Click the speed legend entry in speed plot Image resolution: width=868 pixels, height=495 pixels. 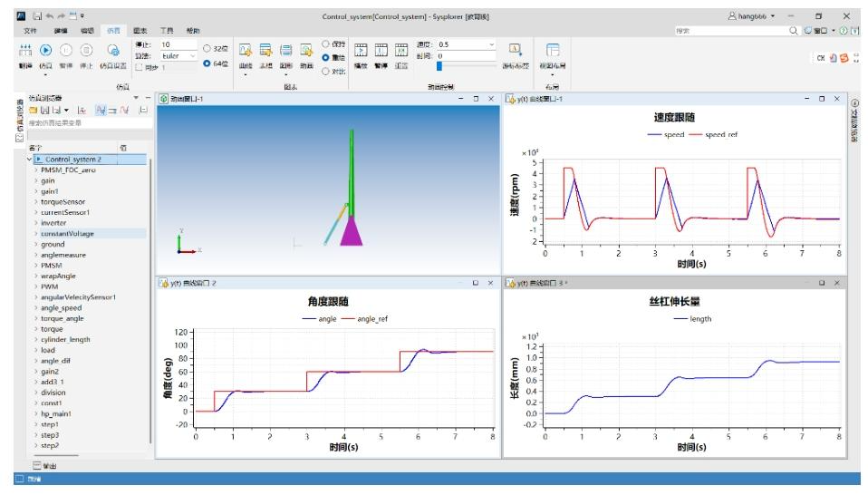666,134
